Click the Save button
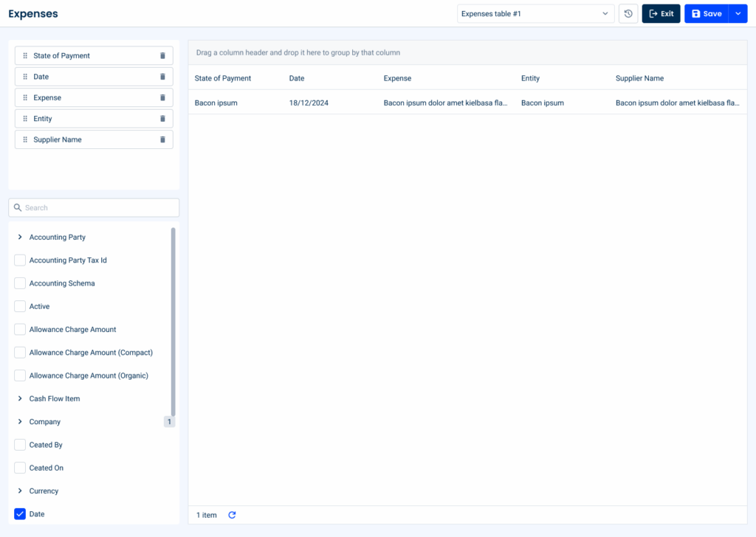Image resolution: width=756 pixels, height=537 pixels. coord(707,13)
